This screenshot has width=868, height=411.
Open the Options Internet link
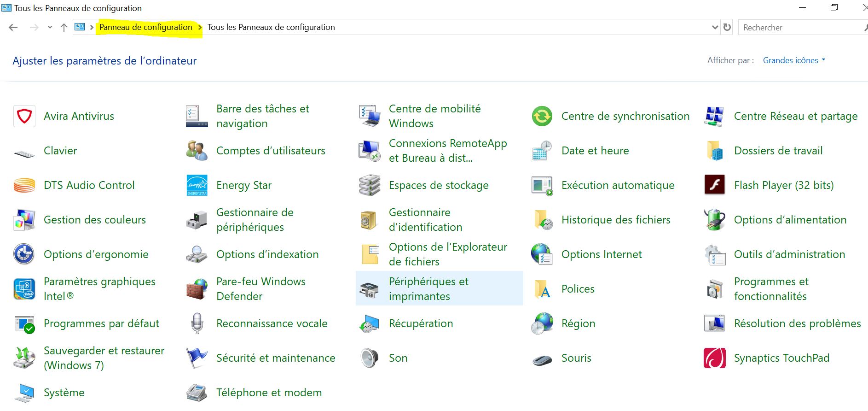coord(602,254)
